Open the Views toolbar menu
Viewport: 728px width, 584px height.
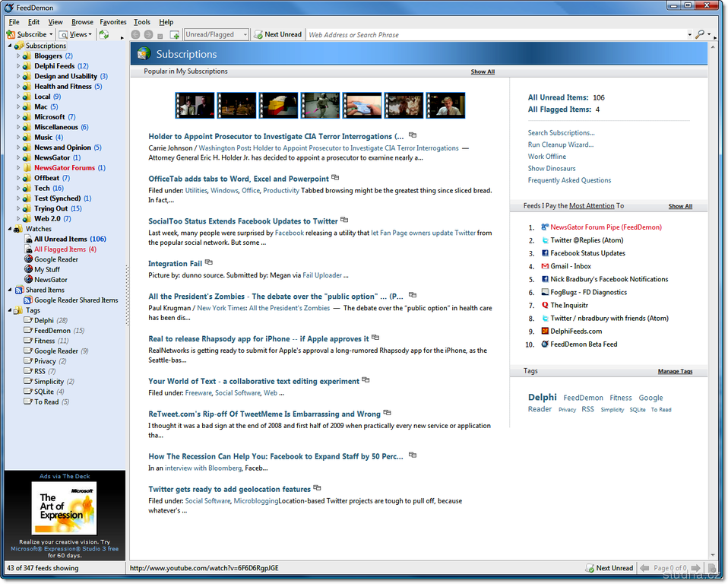tap(75, 34)
